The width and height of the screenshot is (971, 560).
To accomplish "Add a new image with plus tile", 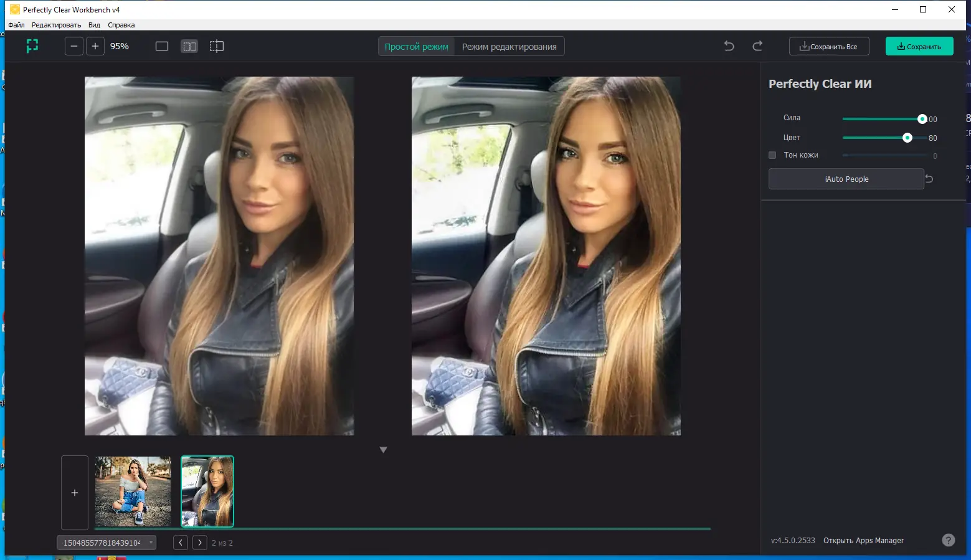I will coord(75,493).
